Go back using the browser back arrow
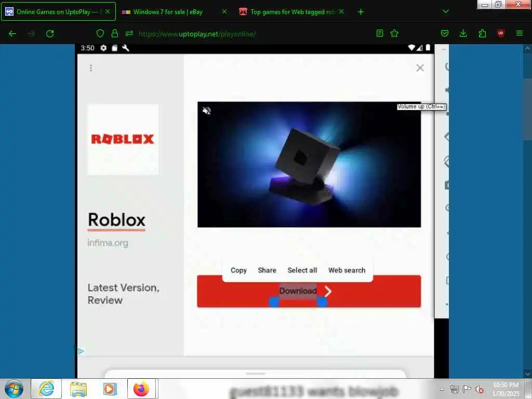The image size is (532, 399). (12, 34)
